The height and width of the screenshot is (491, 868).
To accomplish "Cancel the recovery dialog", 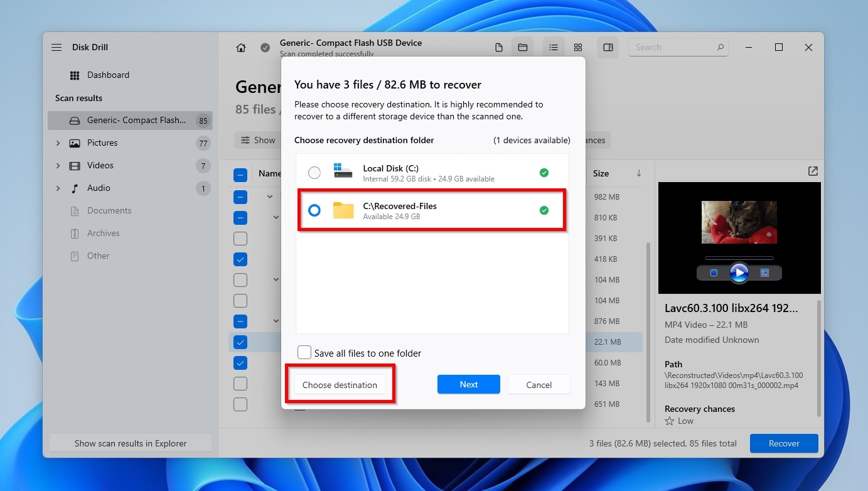I will click(538, 385).
